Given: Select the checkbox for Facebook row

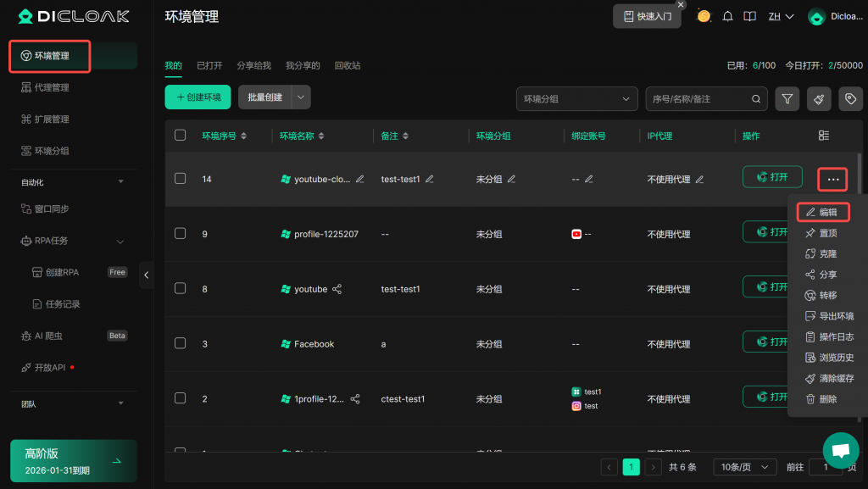Looking at the screenshot, I should pos(180,344).
